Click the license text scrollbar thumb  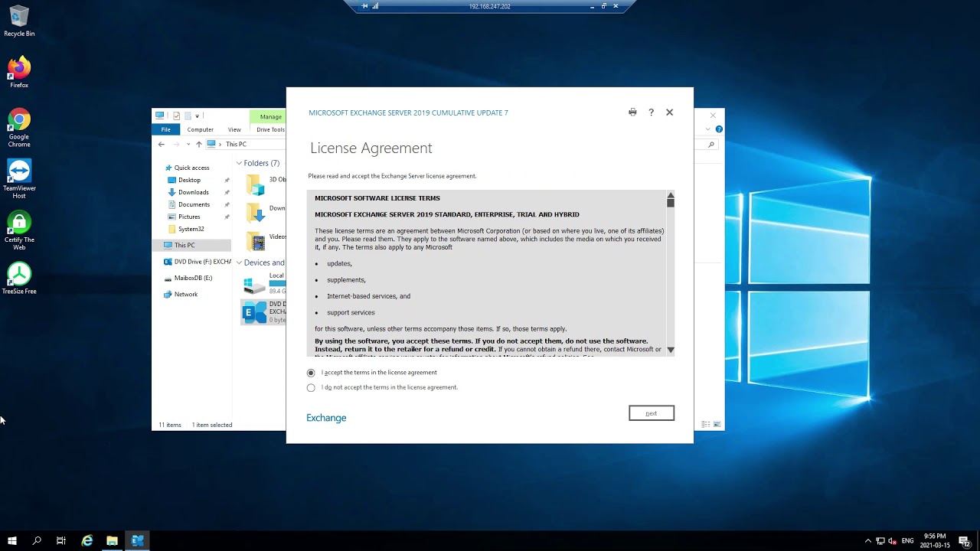point(671,203)
